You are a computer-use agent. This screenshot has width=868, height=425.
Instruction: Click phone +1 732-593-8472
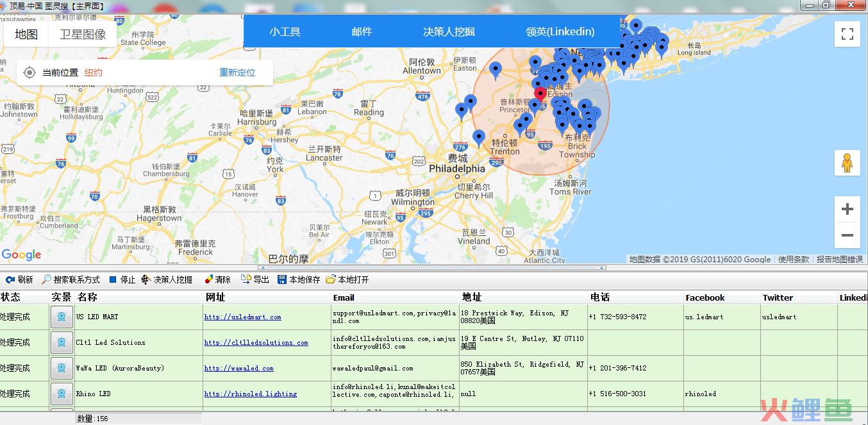click(617, 317)
